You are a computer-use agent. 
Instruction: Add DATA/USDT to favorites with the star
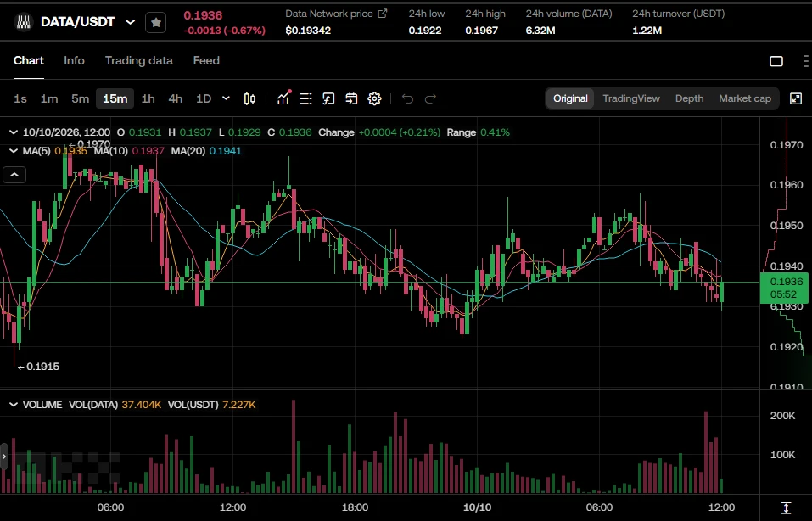point(156,22)
